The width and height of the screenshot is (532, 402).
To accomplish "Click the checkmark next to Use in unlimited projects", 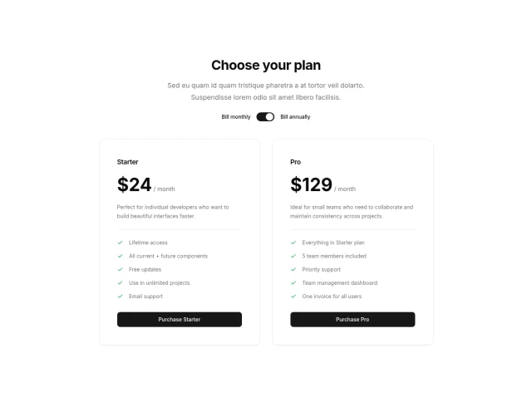I will (x=121, y=282).
